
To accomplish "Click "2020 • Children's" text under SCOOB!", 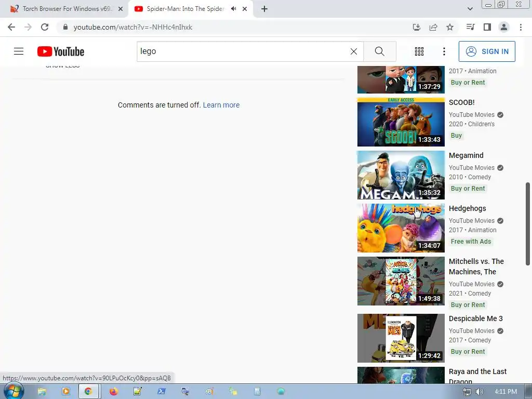I will 472,124.
